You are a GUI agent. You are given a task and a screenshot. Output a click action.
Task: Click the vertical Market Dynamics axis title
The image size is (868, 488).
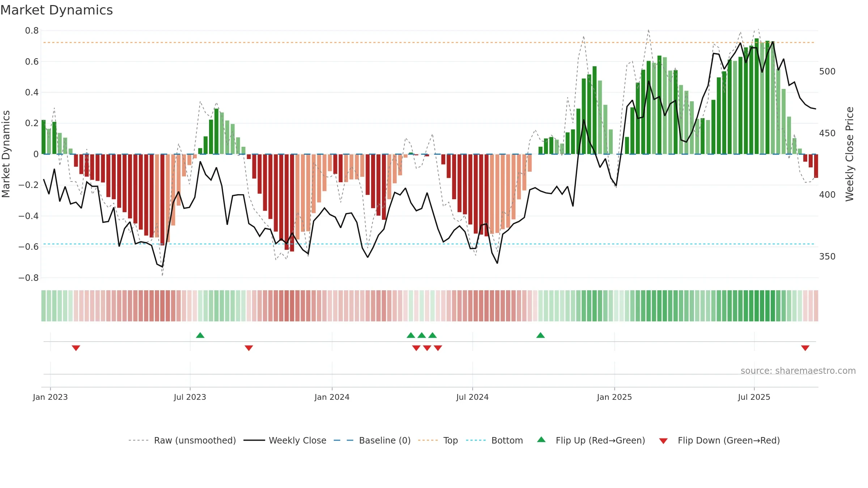coord(6,154)
